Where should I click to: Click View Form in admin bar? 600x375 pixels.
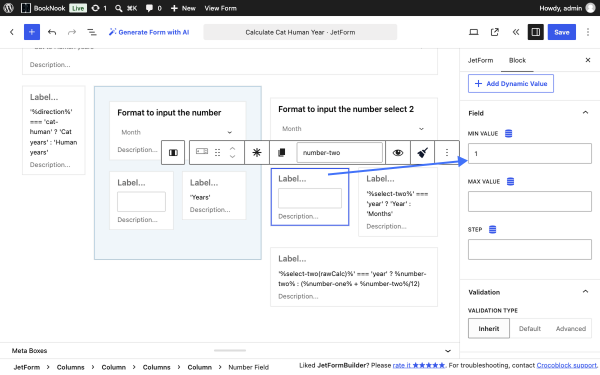coord(220,8)
